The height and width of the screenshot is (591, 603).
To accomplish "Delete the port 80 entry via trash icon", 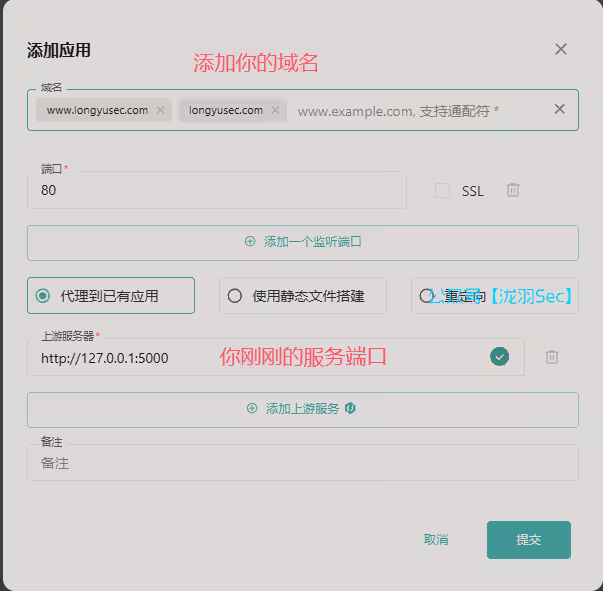I will click(513, 190).
